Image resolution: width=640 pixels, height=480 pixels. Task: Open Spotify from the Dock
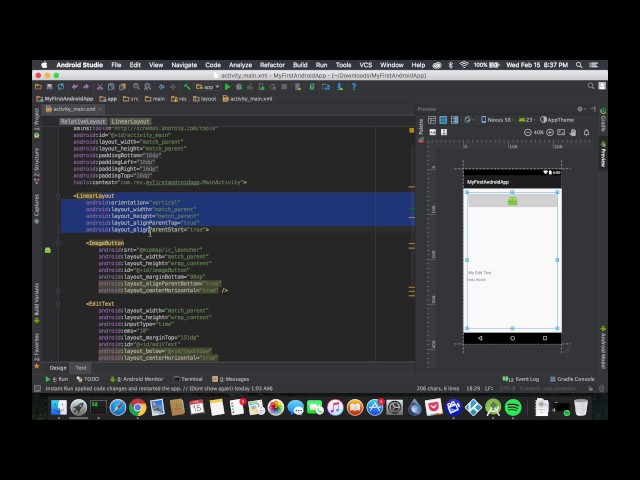(x=513, y=407)
